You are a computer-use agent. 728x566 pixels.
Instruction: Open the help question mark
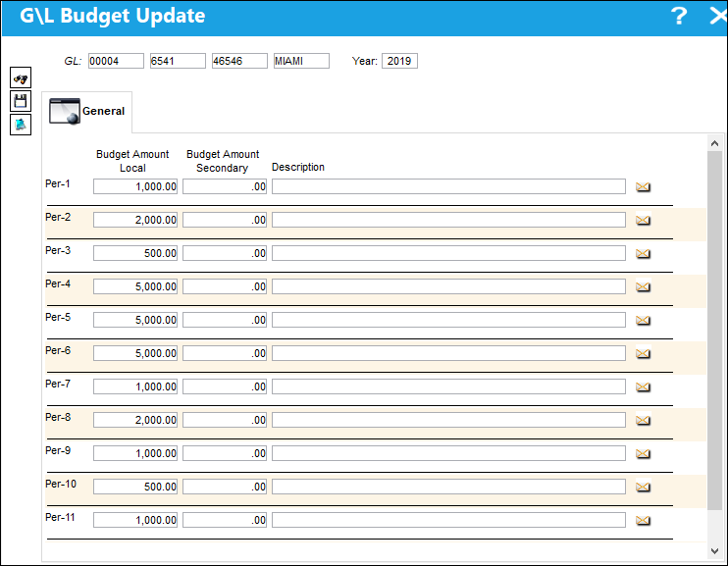coord(679,16)
